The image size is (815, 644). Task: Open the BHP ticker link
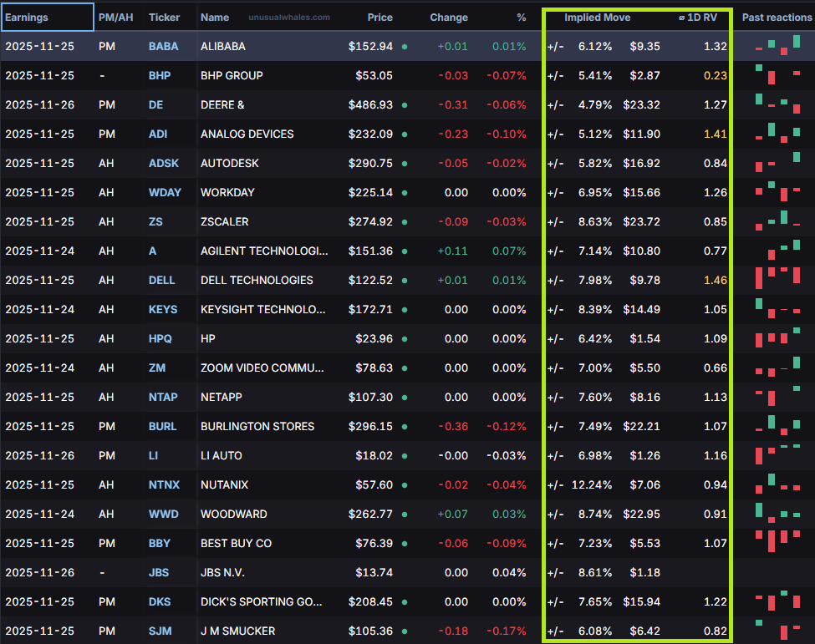(x=159, y=75)
